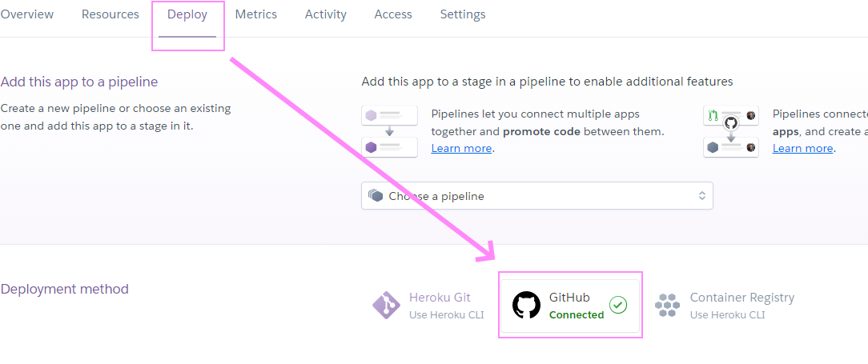
Task: Switch to the Resources tab
Action: click(x=111, y=14)
